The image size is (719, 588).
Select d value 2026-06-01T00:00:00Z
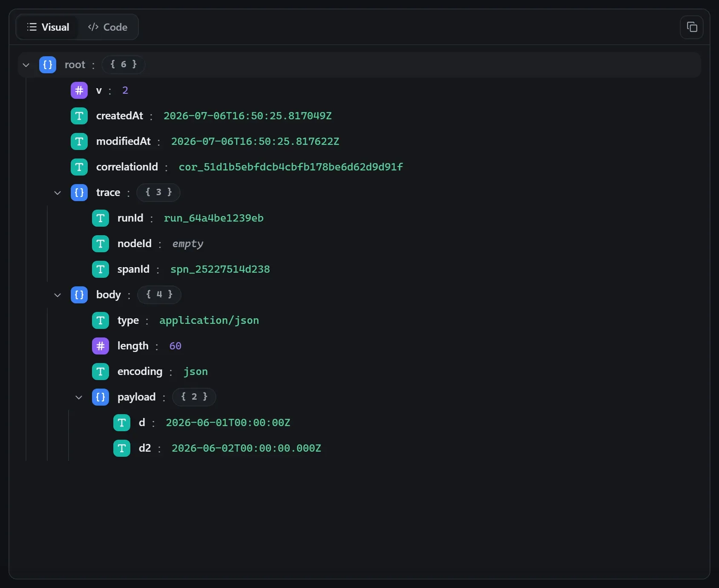coord(228,423)
